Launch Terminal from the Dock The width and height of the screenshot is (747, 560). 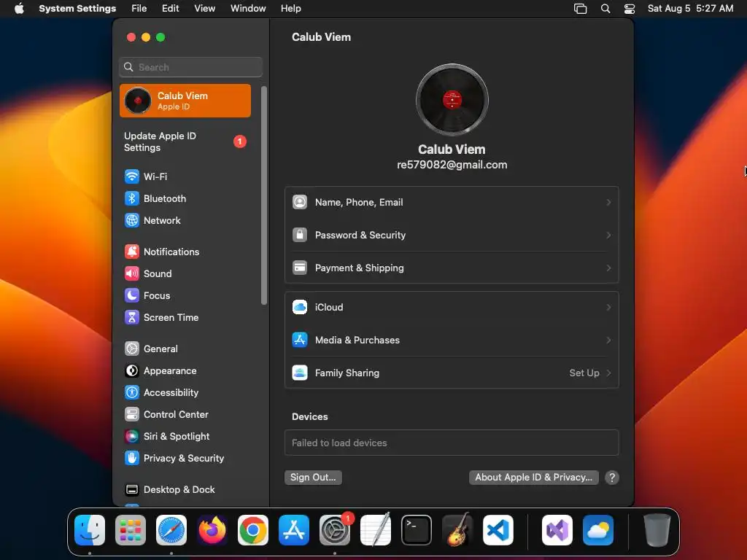point(417,530)
